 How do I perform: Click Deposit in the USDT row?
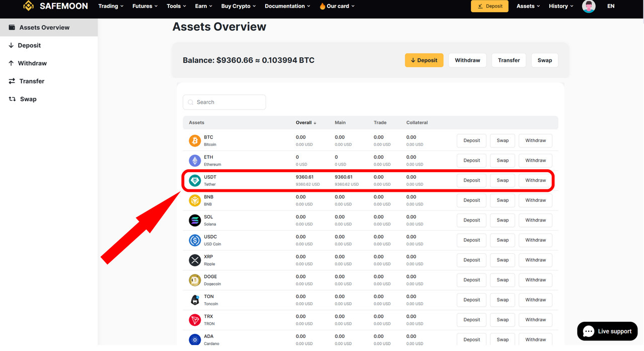[x=471, y=180]
